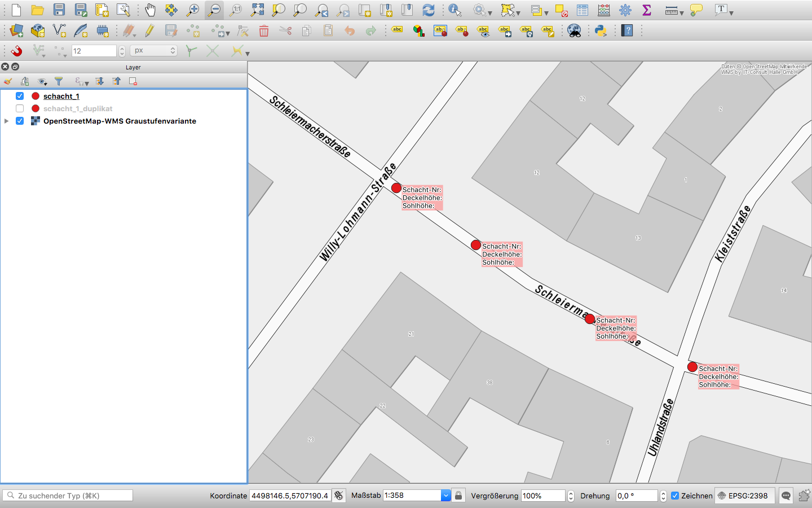Open the px snapping units dropdown
This screenshot has height=508, width=812.
(153, 51)
